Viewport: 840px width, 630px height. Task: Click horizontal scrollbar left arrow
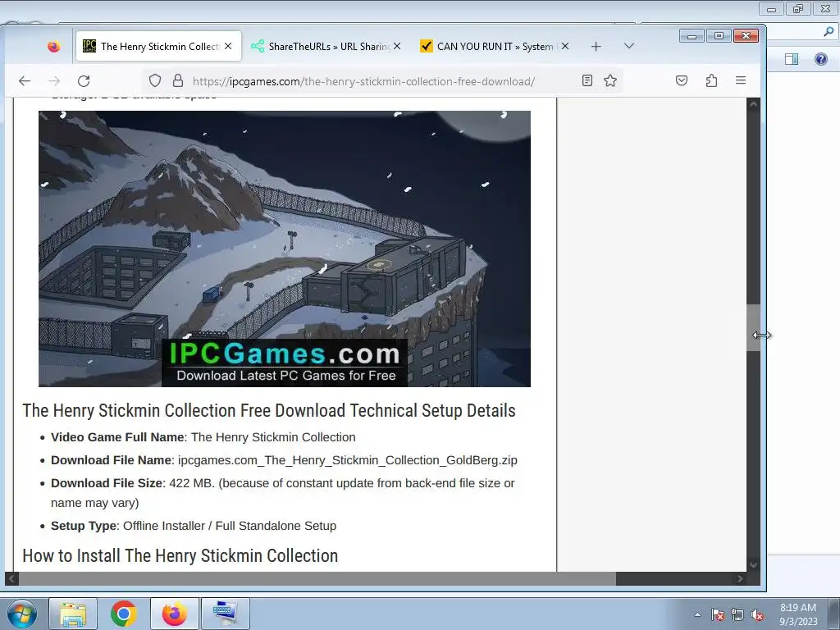tap(11, 578)
